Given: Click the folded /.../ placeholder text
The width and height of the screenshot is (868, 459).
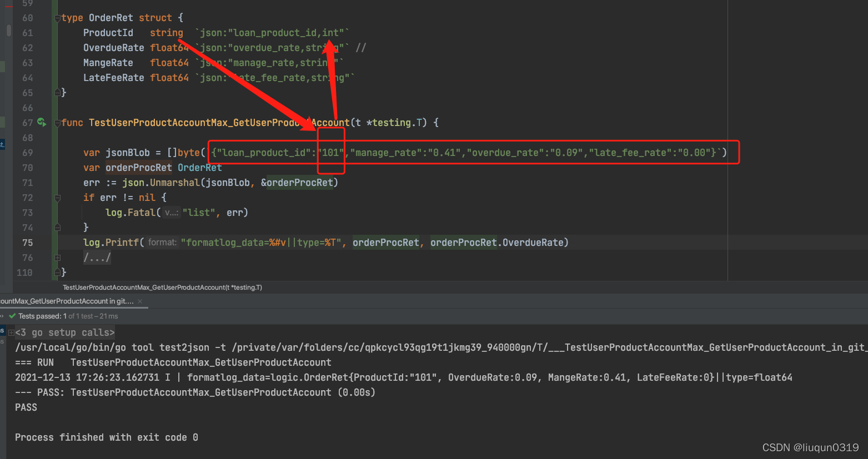Looking at the screenshot, I should pyautogui.click(x=97, y=258).
